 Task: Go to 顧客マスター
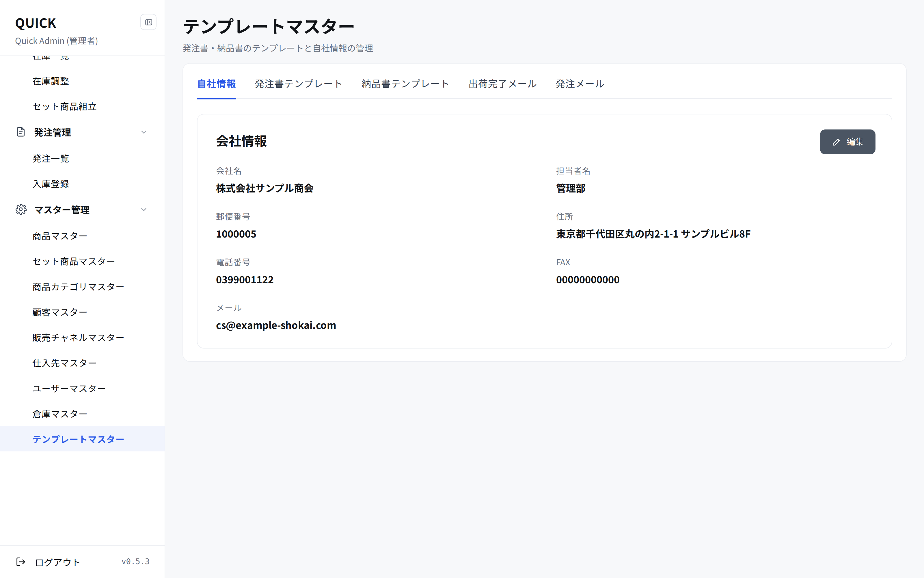83,312
